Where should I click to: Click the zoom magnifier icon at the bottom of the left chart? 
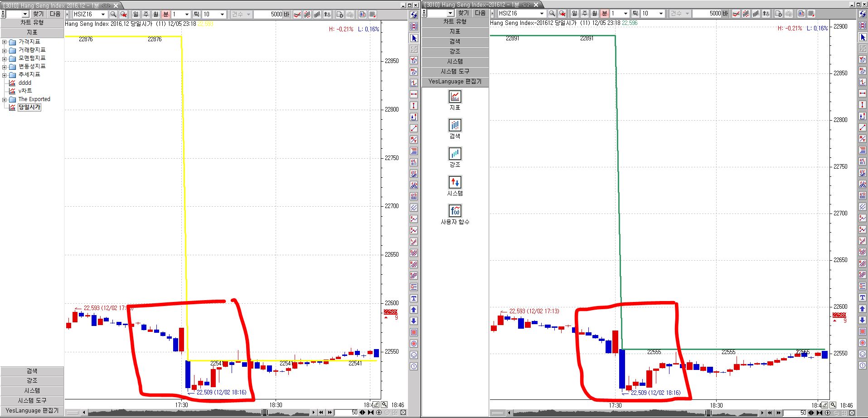click(x=384, y=404)
